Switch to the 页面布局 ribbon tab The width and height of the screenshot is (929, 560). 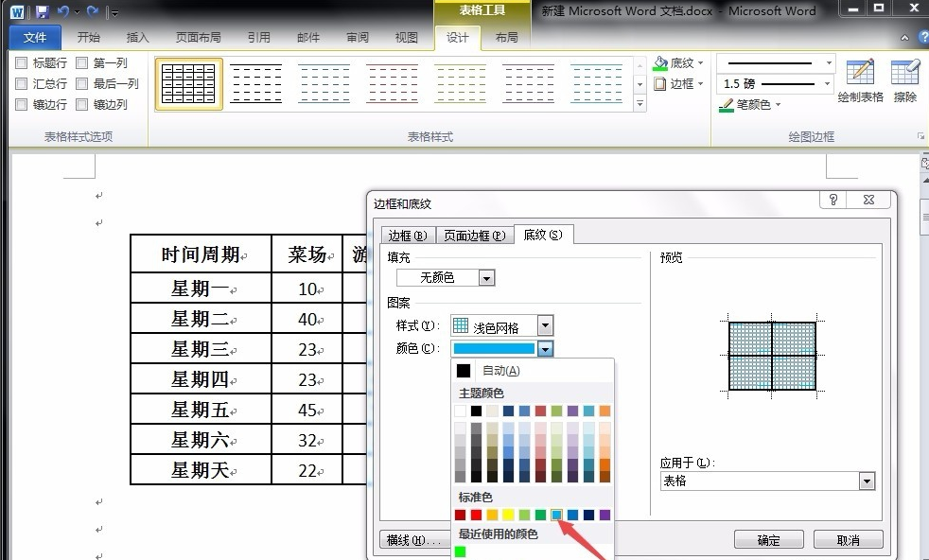pyautogui.click(x=198, y=37)
